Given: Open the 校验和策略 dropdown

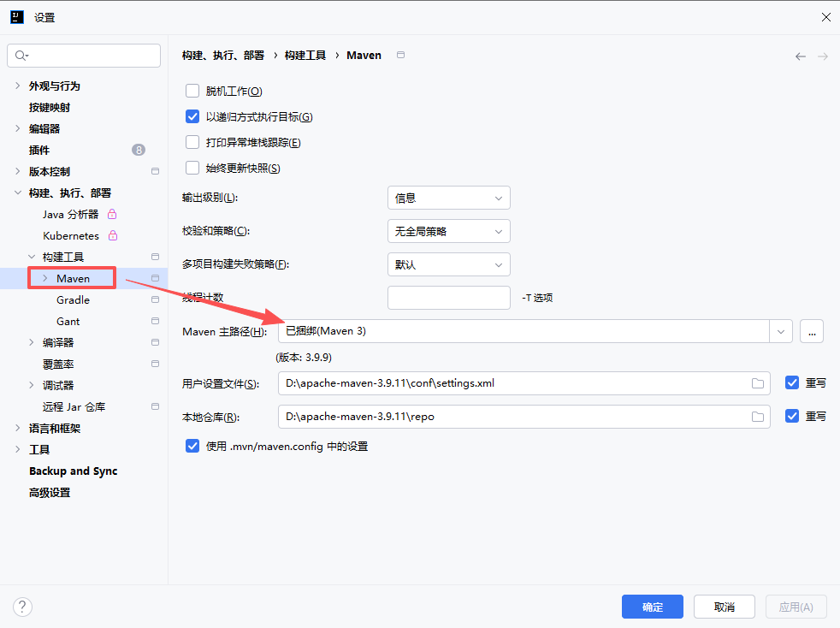Looking at the screenshot, I should (x=448, y=231).
